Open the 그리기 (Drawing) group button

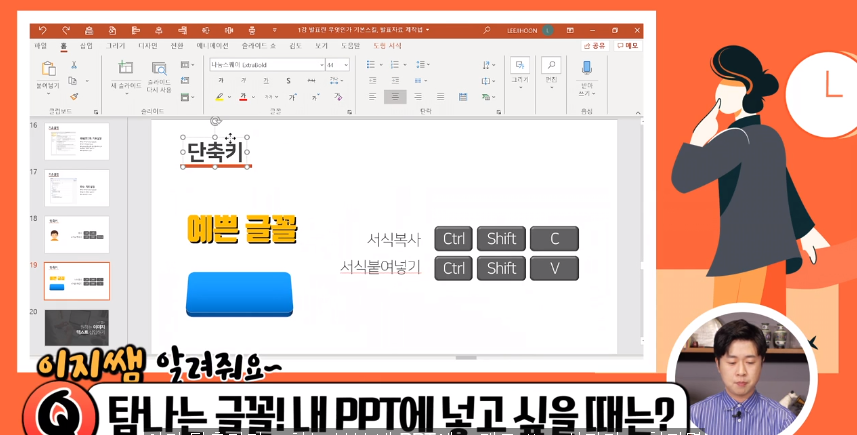[x=520, y=72]
